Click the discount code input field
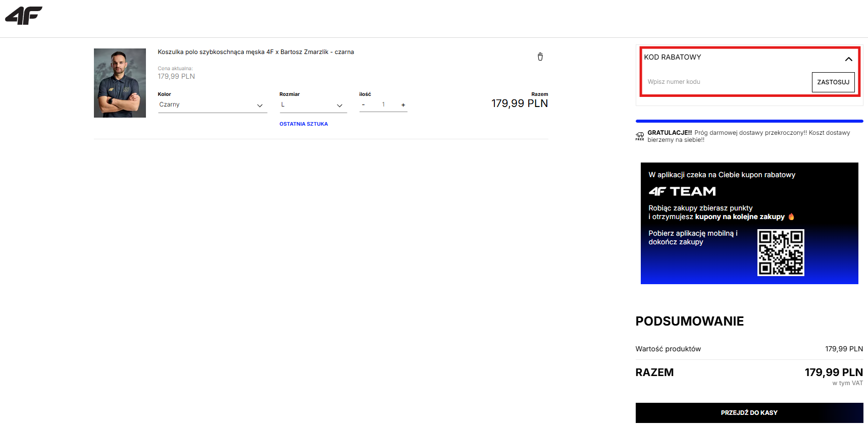 [x=726, y=82]
